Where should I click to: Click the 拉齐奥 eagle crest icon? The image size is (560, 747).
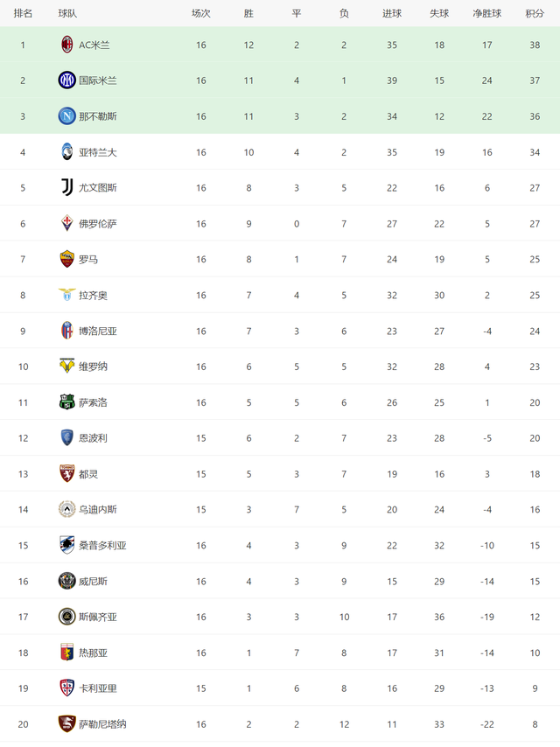click(66, 295)
